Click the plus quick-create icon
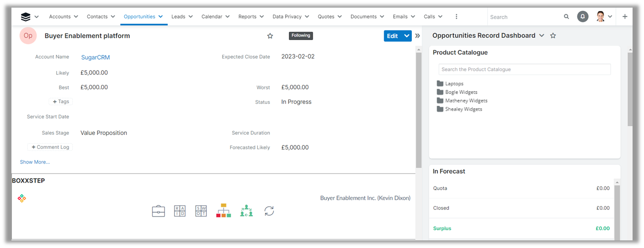This screenshot has width=644, height=248. (625, 17)
